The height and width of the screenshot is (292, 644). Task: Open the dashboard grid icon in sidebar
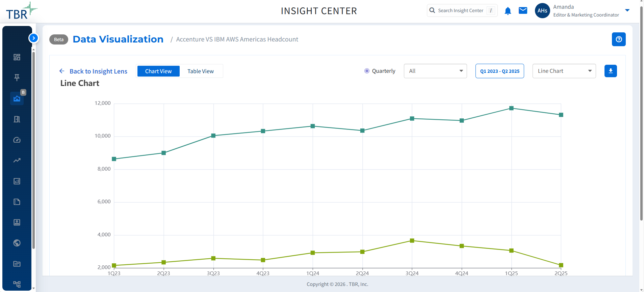17,57
